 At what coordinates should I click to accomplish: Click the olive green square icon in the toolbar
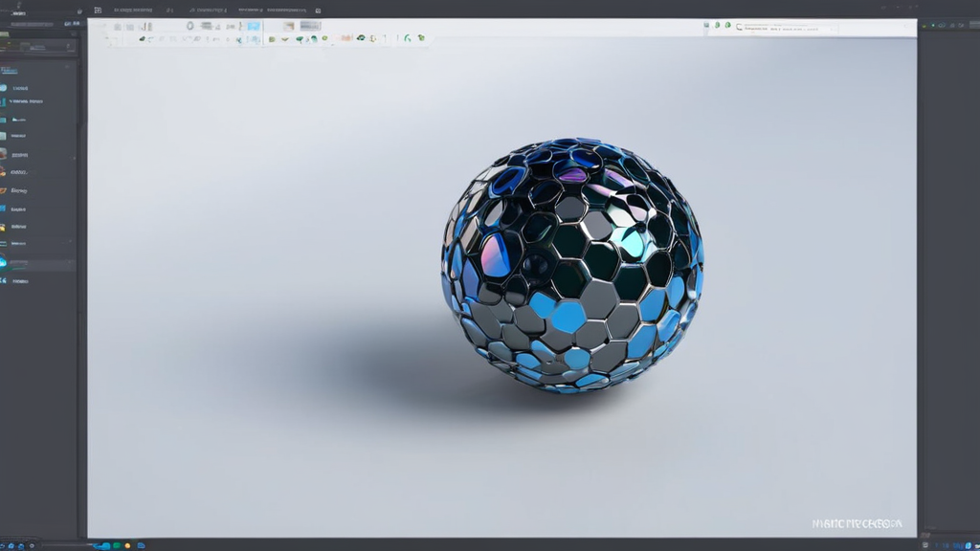272,39
